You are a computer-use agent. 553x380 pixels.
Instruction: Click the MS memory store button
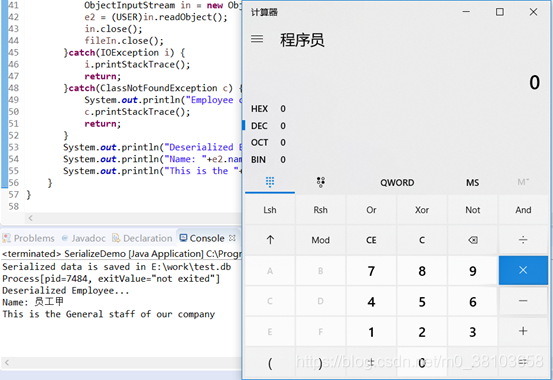pos(473,182)
